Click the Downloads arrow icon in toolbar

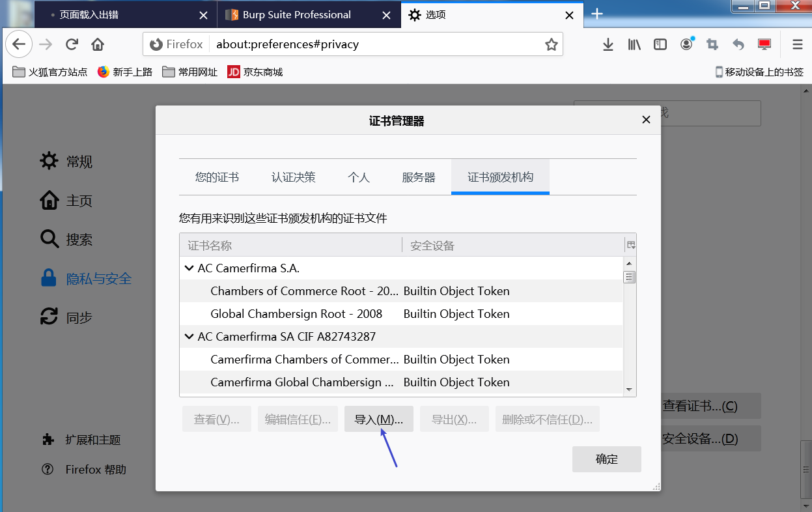point(608,44)
